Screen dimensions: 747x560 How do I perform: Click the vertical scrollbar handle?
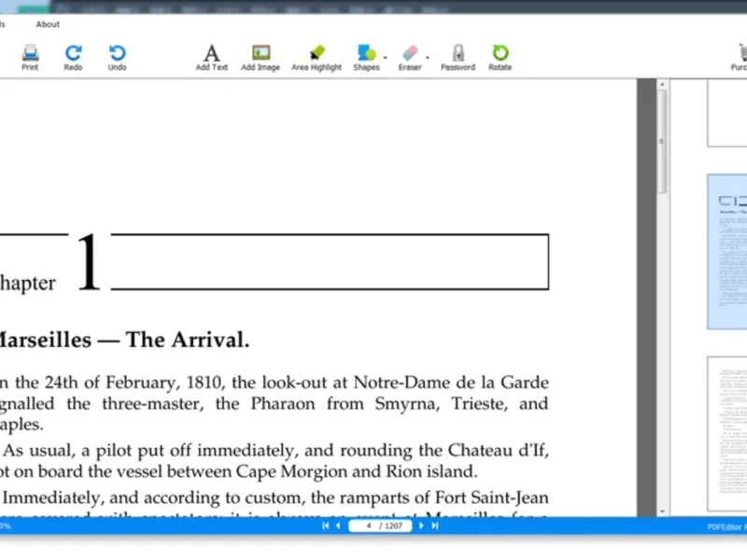(x=662, y=141)
